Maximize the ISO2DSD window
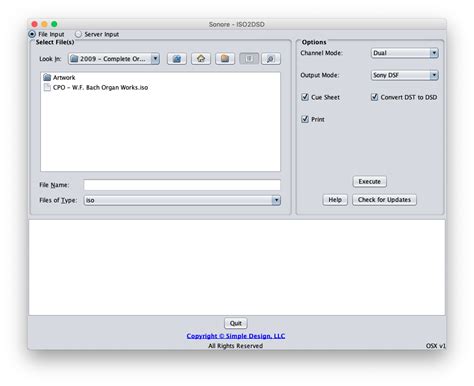This screenshot has height=386, width=474. click(x=54, y=24)
